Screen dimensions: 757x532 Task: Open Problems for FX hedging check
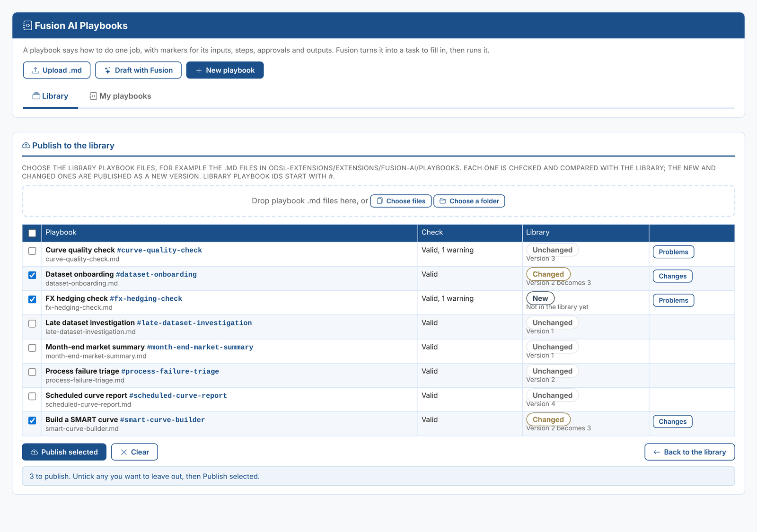click(x=673, y=300)
